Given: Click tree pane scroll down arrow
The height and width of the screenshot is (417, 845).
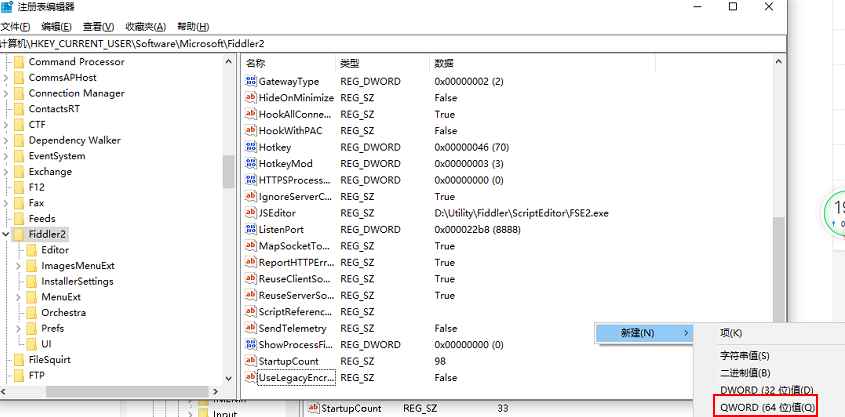Looking at the screenshot, I should [x=228, y=379].
